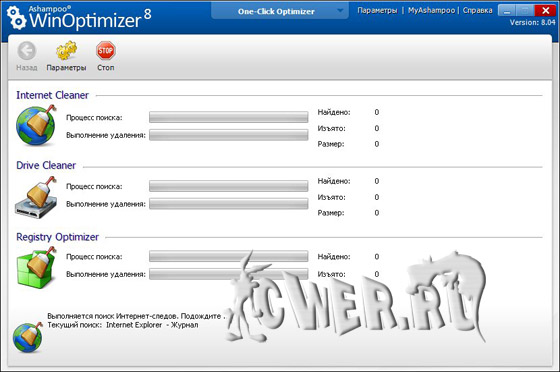560x372 pixels.
Task: Open Параметры via the yellow gears icon
Action: tap(66, 50)
